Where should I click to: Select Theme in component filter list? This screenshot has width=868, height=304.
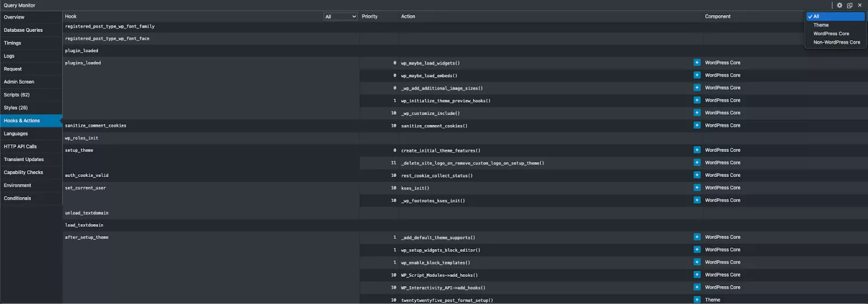[821, 25]
